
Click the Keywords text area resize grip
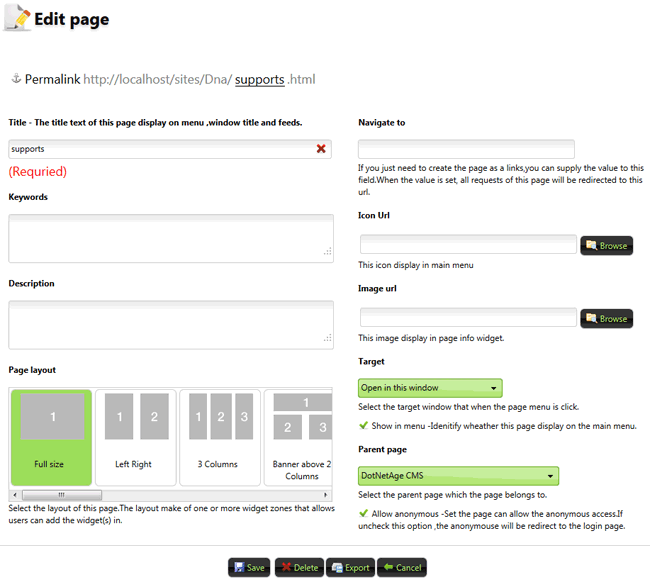click(x=328, y=251)
